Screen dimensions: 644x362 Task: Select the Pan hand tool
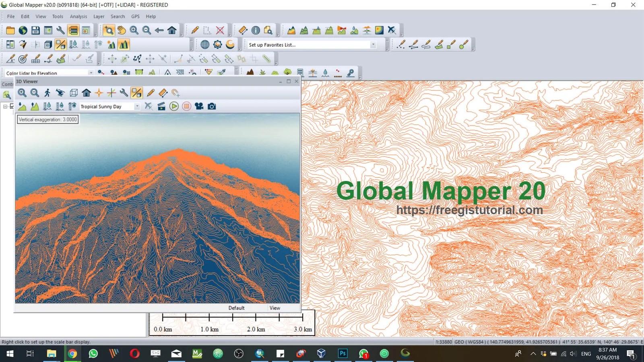121,30
